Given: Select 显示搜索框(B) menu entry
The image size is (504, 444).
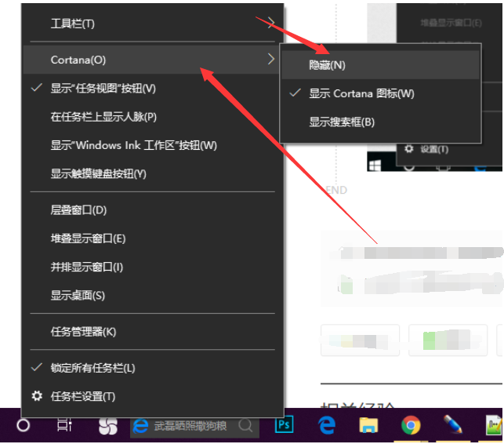Looking at the screenshot, I should point(342,122).
